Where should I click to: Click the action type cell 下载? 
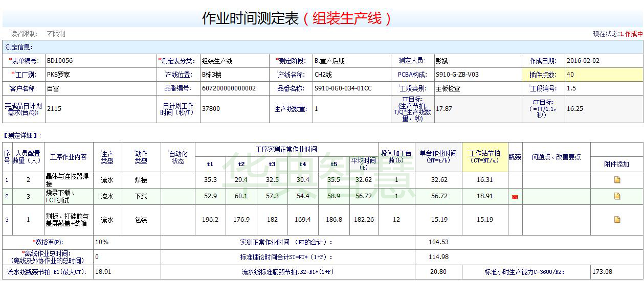coord(141,196)
